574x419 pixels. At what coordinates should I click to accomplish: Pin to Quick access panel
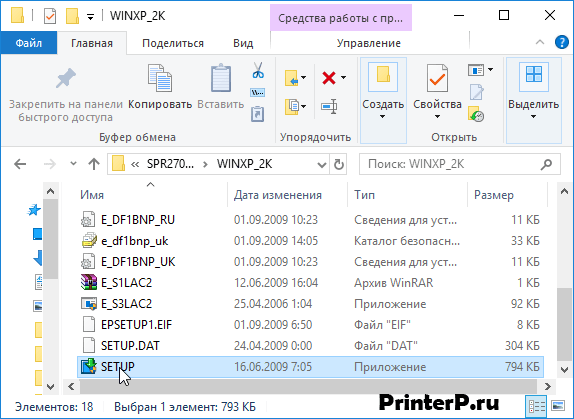66,94
